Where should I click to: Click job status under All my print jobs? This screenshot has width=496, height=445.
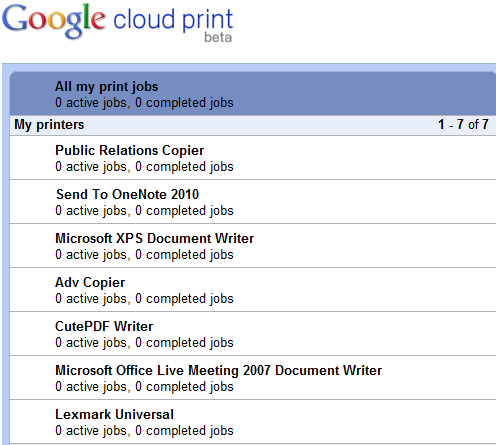point(144,103)
